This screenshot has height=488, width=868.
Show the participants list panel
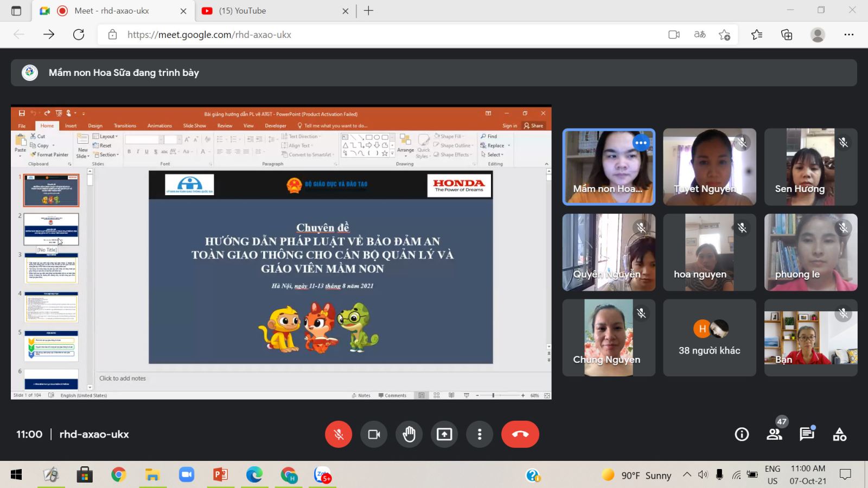[x=774, y=434]
